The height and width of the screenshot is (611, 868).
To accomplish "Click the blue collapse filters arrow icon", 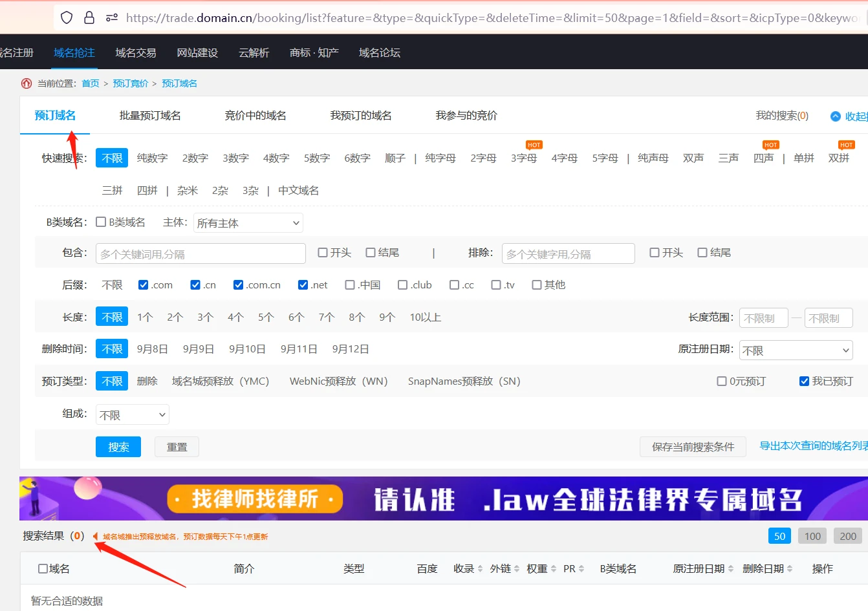I will 836,116.
